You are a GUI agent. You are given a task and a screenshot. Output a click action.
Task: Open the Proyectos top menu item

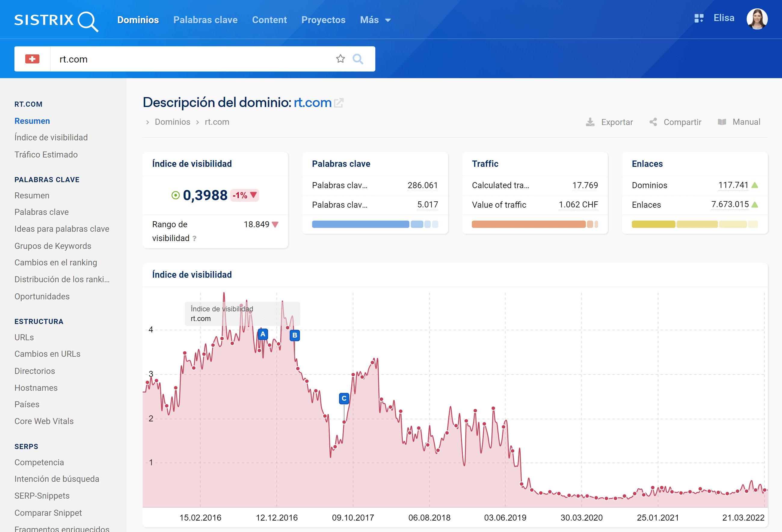click(x=323, y=20)
